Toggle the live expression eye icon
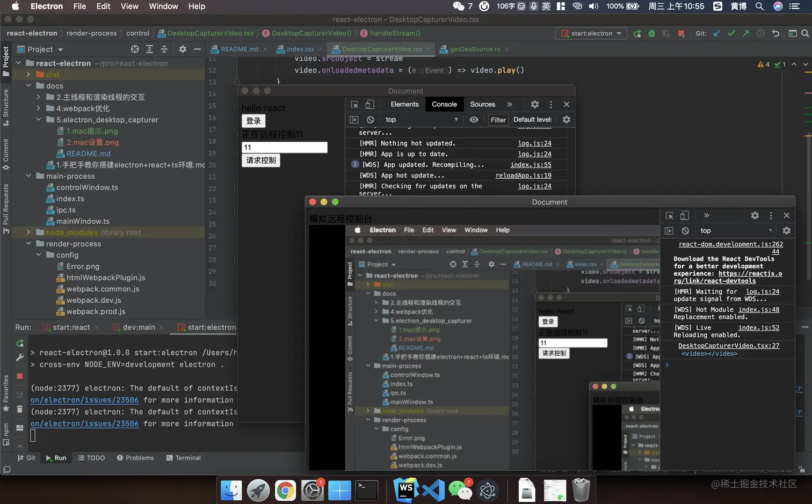 pyautogui.click(x=474, y=120)
